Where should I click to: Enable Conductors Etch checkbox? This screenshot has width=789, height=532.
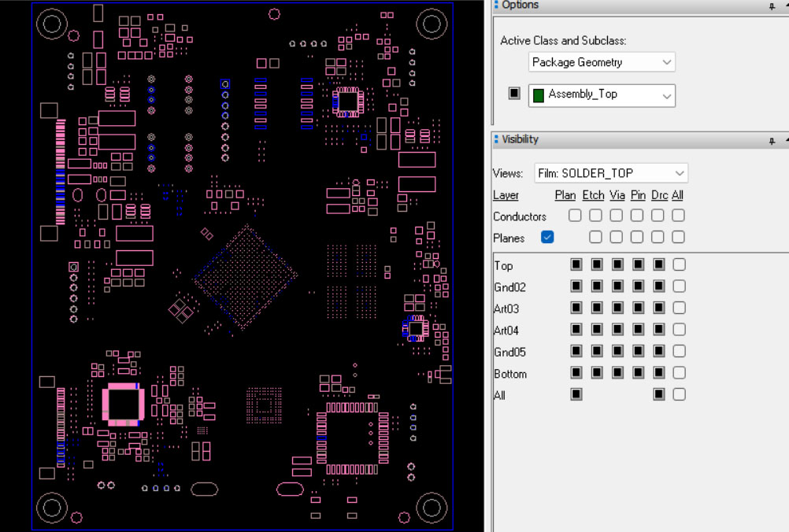(596, 216)
